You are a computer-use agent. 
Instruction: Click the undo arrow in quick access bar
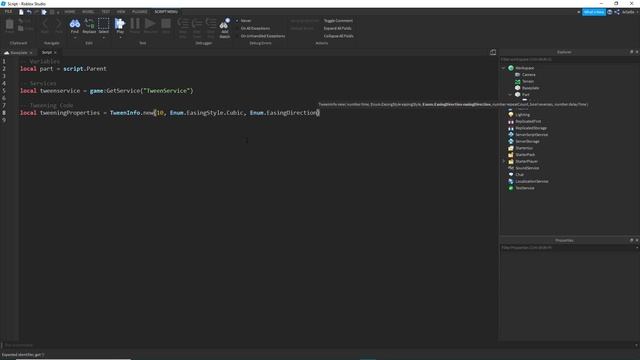[x=29, y=12]
